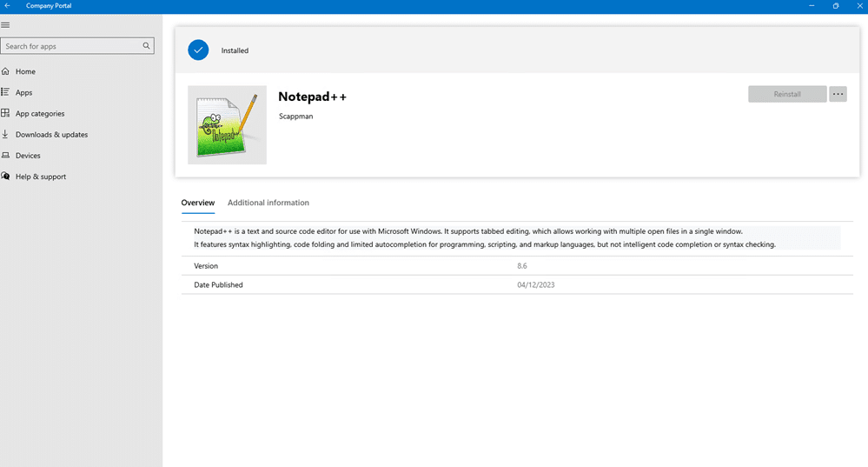The height and width of the screenshot is (467, 868).
Task: Close the Company Portal window
Action: pyautogui.click(x=859, y=5)
